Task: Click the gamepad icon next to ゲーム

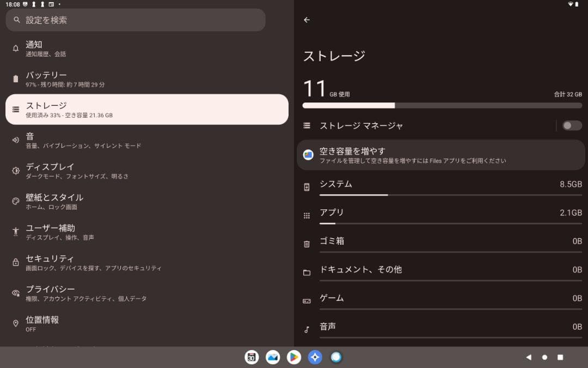Action: 307,300
